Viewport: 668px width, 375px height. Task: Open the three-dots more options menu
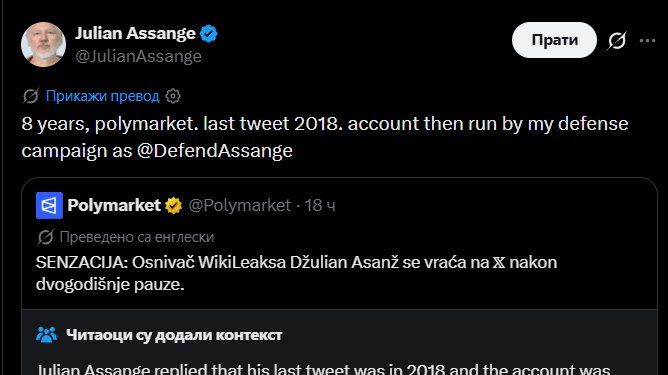pyautogui.click(x=647, y=40)
